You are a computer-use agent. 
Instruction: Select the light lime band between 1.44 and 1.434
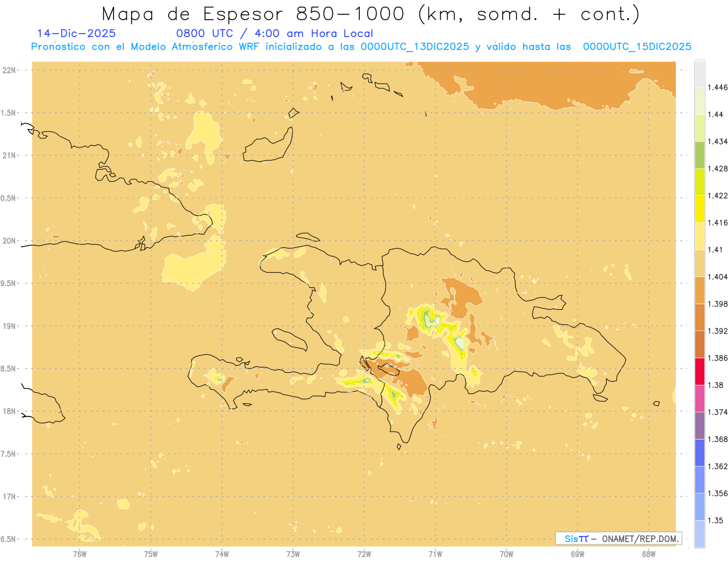pos(699,128)
